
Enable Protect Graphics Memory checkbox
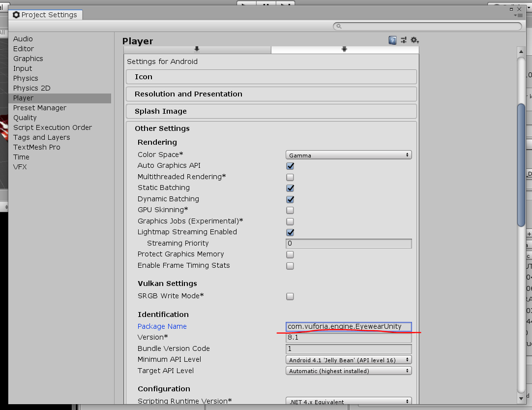coord(290,255)
